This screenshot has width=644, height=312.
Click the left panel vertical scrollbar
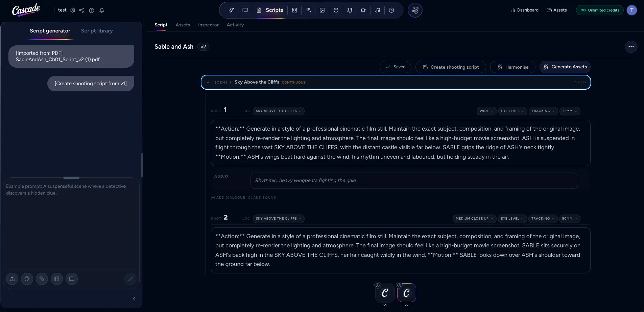click(x=142, y=165)
